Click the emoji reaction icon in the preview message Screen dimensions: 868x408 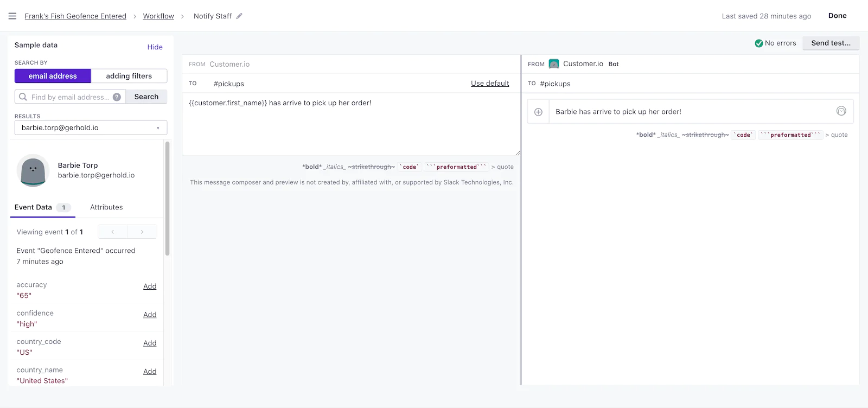tap(841, 111)
